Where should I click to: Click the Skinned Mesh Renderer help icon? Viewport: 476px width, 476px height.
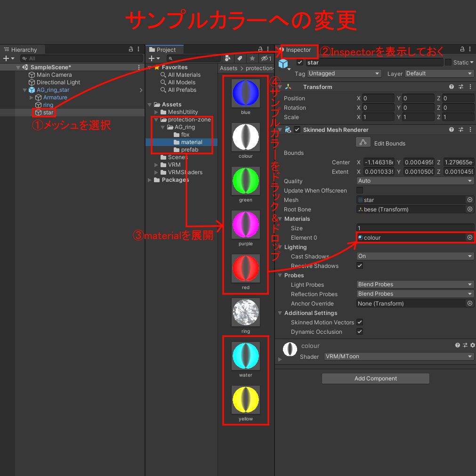point(451,129)
